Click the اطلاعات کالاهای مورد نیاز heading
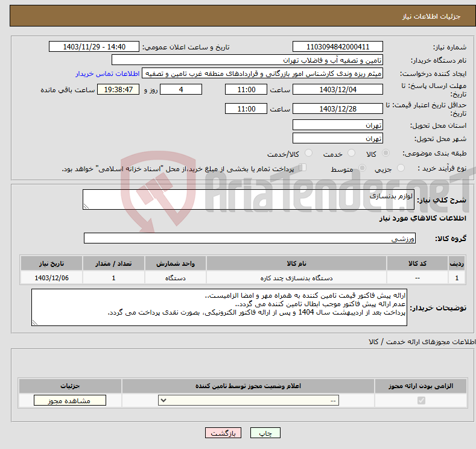The width and height of the screenshot is (476, 449). [x=422, y=218]
